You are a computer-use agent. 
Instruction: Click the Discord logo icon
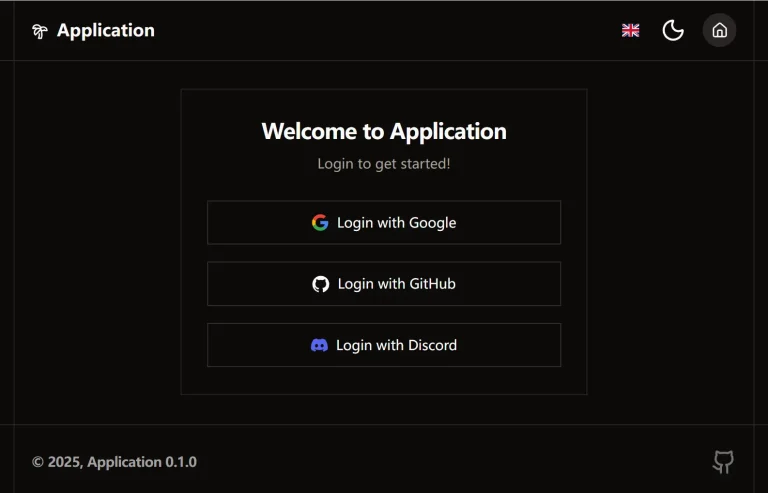[x=319, y=345]
